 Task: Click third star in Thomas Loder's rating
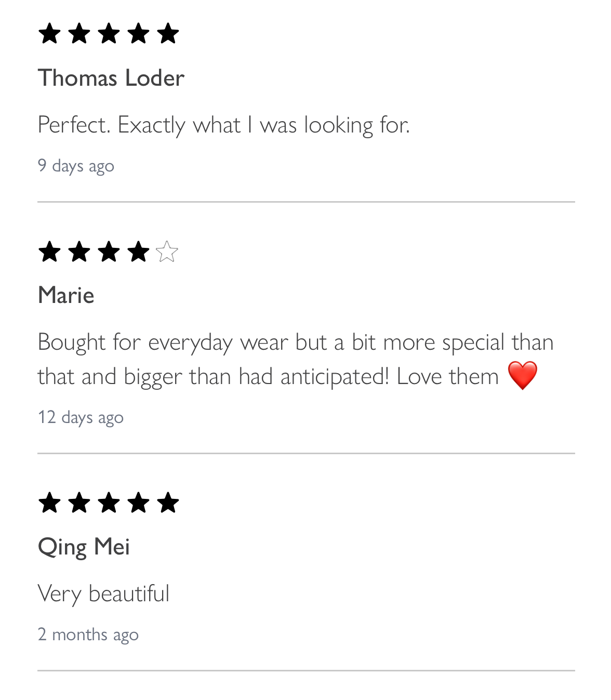pyautogui.click(x=109, y=34)
